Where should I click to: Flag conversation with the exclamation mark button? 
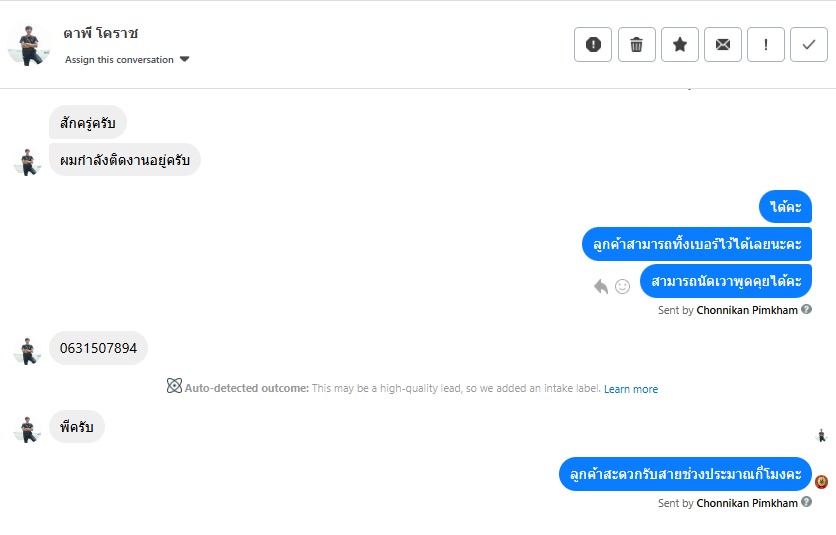(766, 44)
